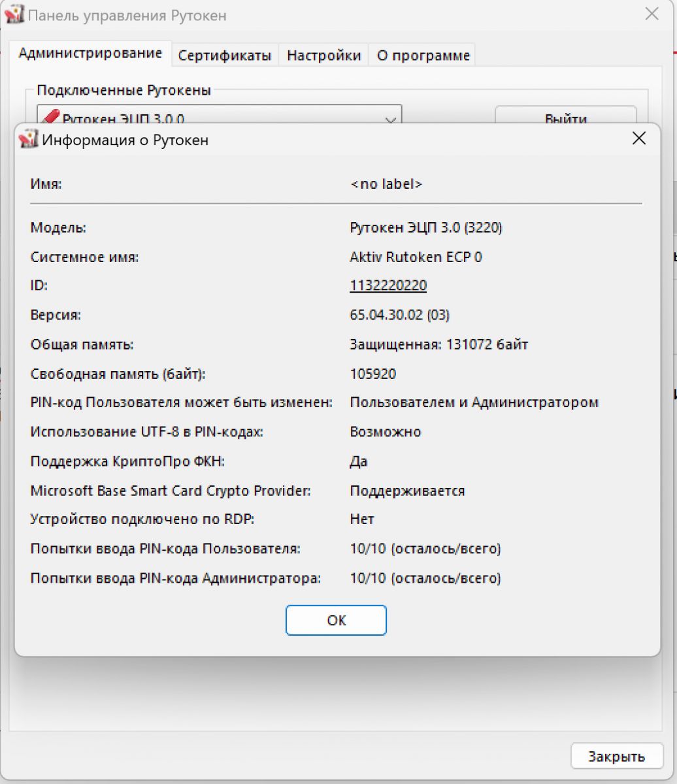Click the 'Поддержка КриптоПро ФКН:' label

[x=127, y=461]
